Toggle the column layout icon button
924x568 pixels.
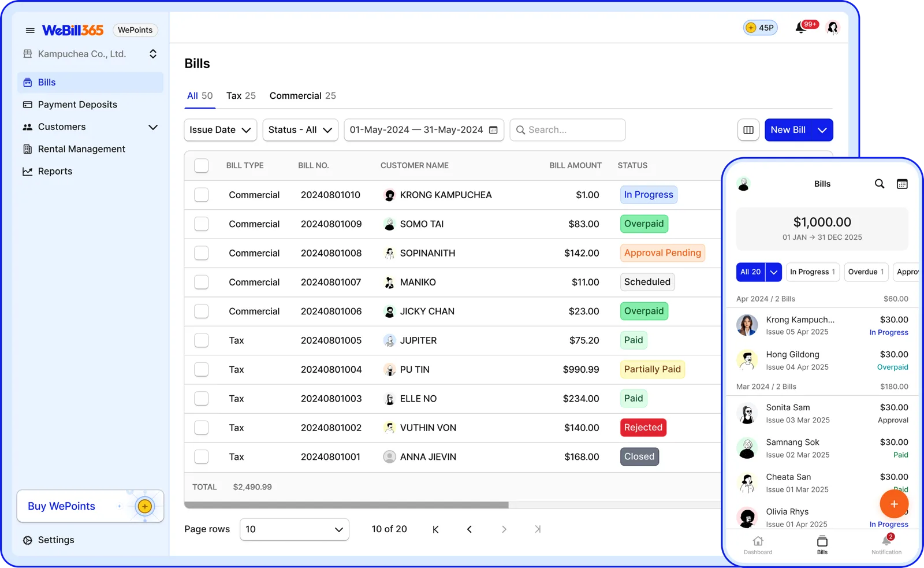click(748, 130)
